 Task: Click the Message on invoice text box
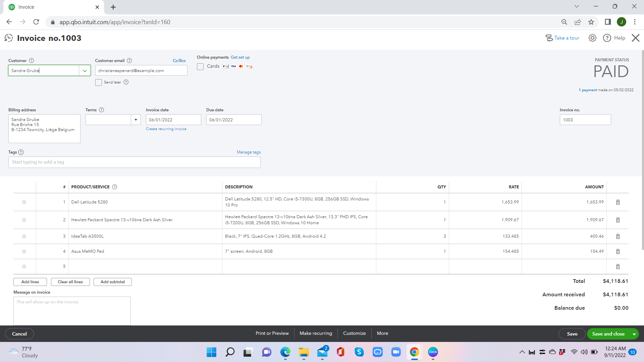(72, 311)
